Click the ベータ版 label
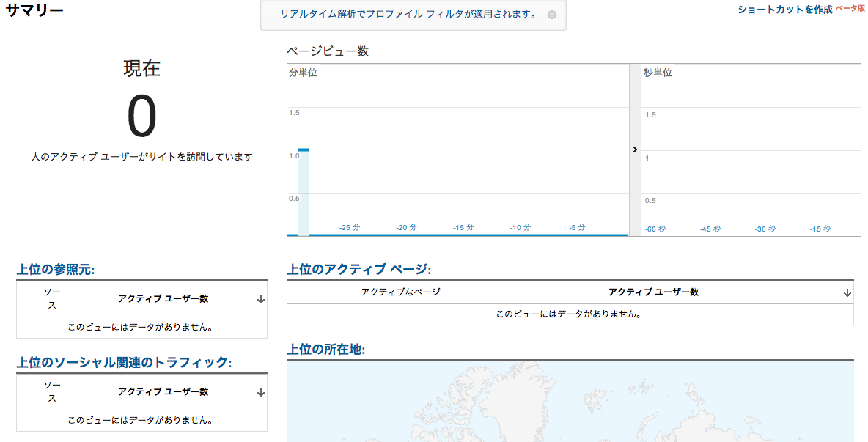 point(850,8)
